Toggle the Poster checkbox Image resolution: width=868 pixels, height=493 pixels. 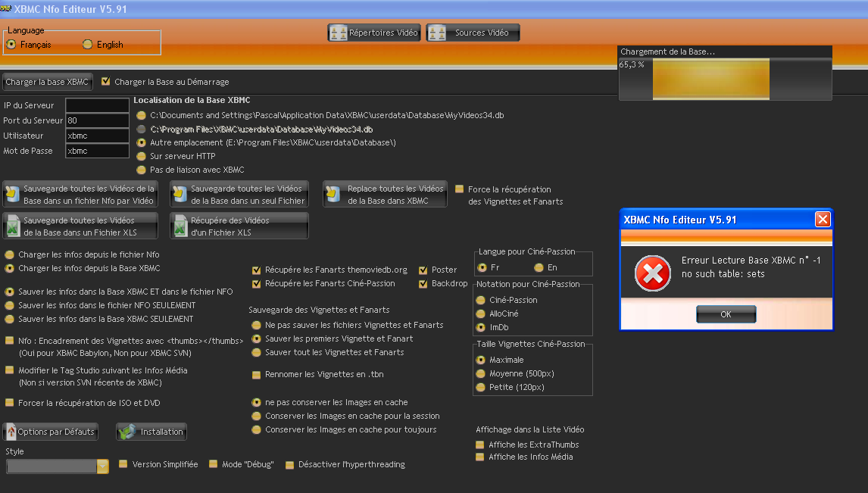pyautogui.click(x=423, y=270)
